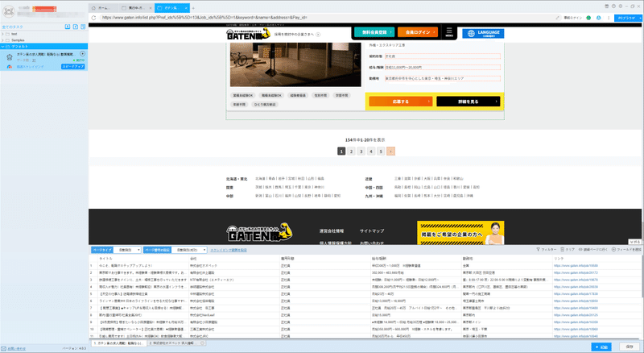
Task: Go to page 3 in pagination
Action: 361,152
